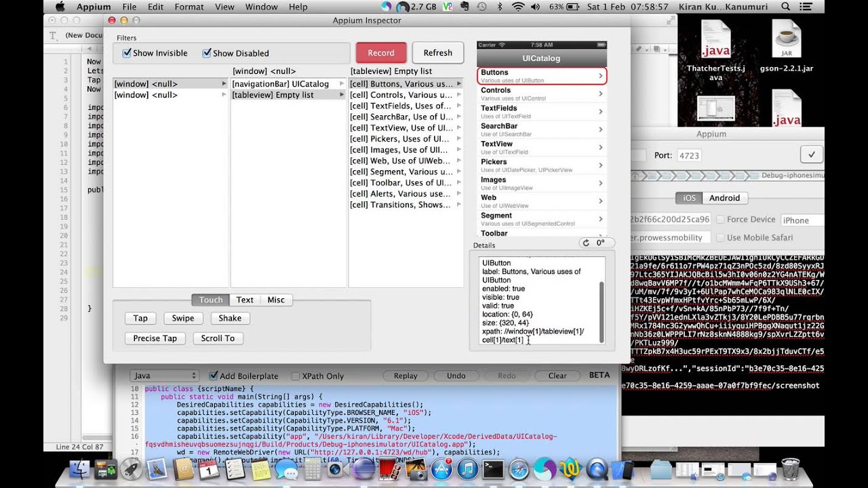Click the Wi-Fi status icon

point(518,7)
